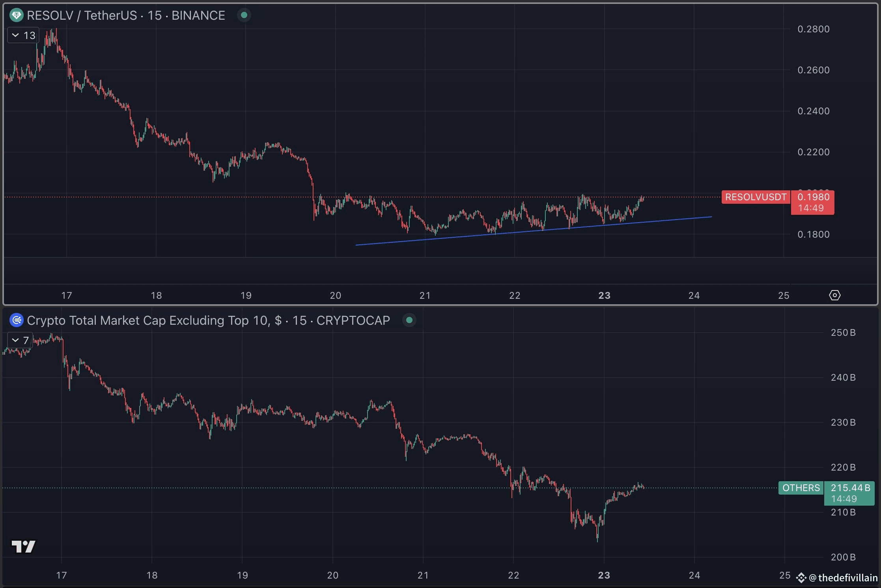The width and height of the screenshot is (881, 588).
Task: Click bold date 23 on the RESOLV chart time axis
Action: click(604, 295)
